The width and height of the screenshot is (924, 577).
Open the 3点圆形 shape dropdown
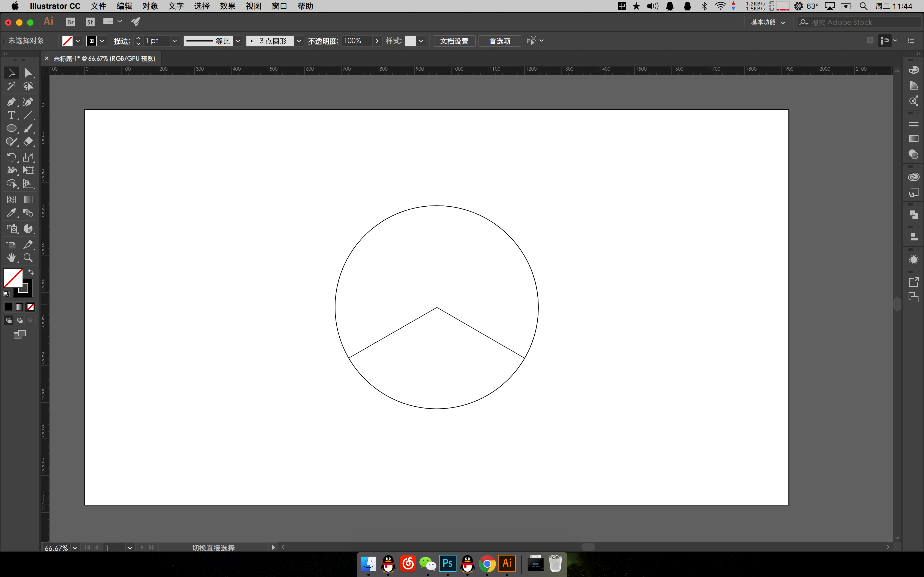[x=299, y=41]
